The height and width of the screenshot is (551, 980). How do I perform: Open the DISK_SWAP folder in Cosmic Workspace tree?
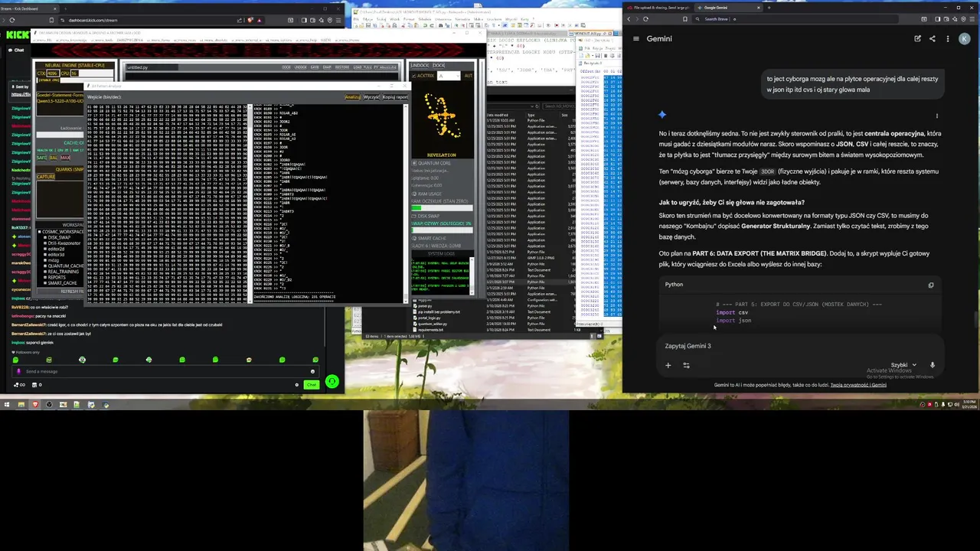point(57,237)
